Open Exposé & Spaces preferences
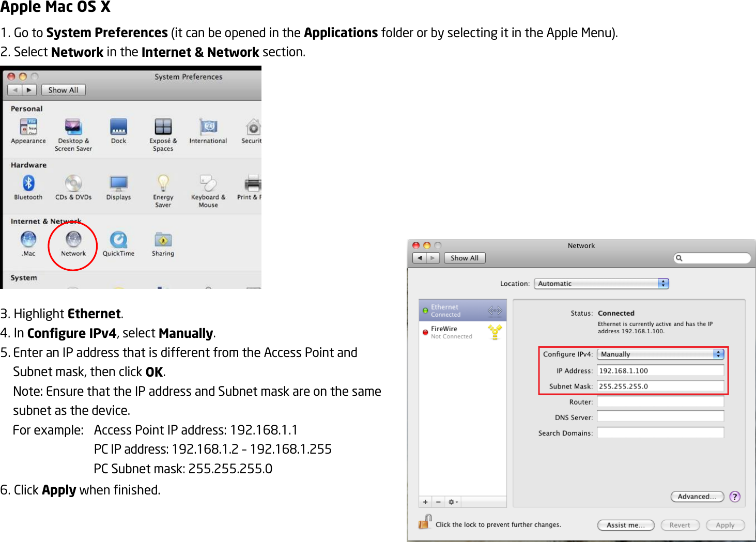 pos(163,127)
